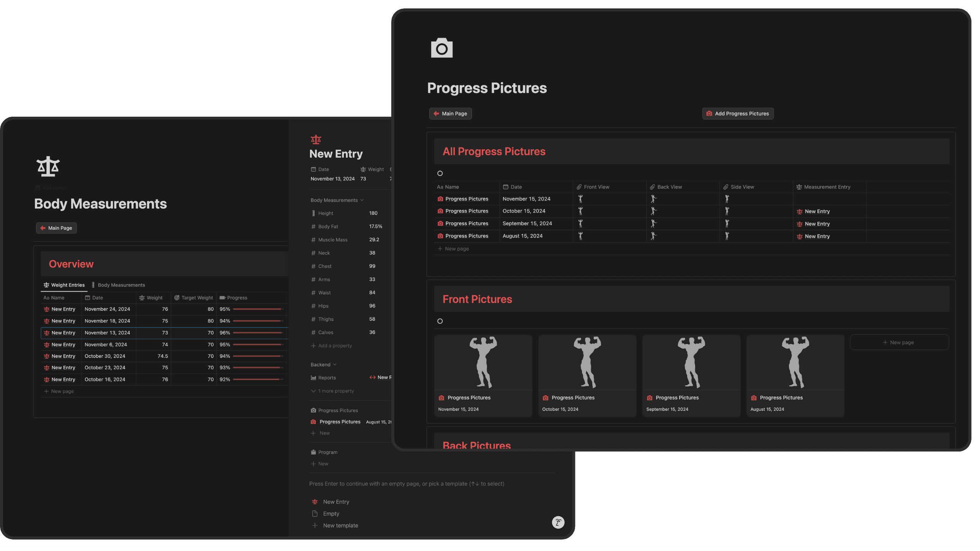980x551 pixels.
Task: Expand the 1 more property section in New Entry
Action: pos(333,391)
